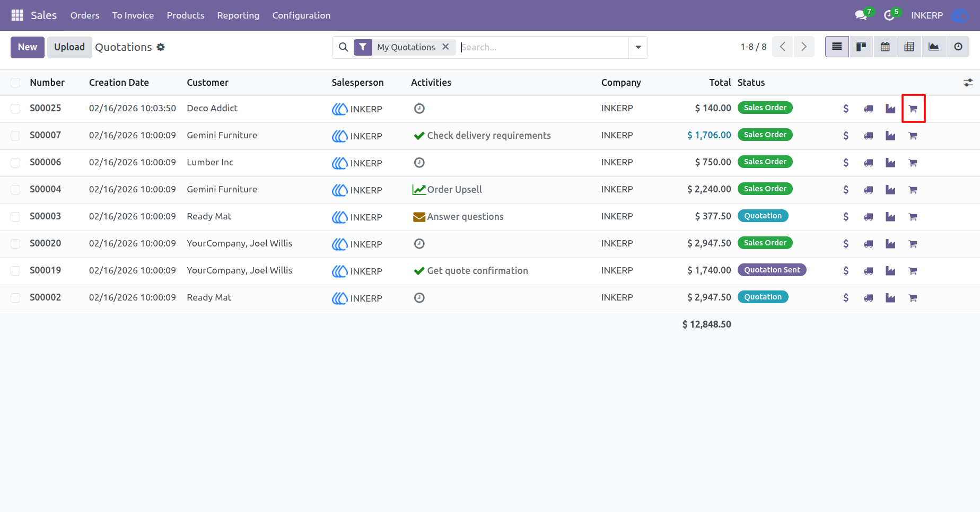This screenshot has width=980, height=512.
Task: Switch to Graph view
Action: point(933,47)
